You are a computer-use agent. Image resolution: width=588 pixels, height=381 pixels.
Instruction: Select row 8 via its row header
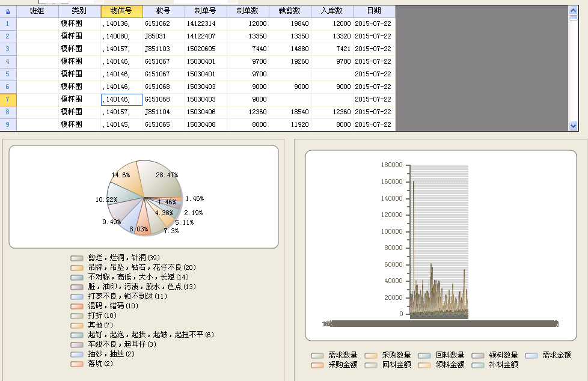[x=8, y=112]
